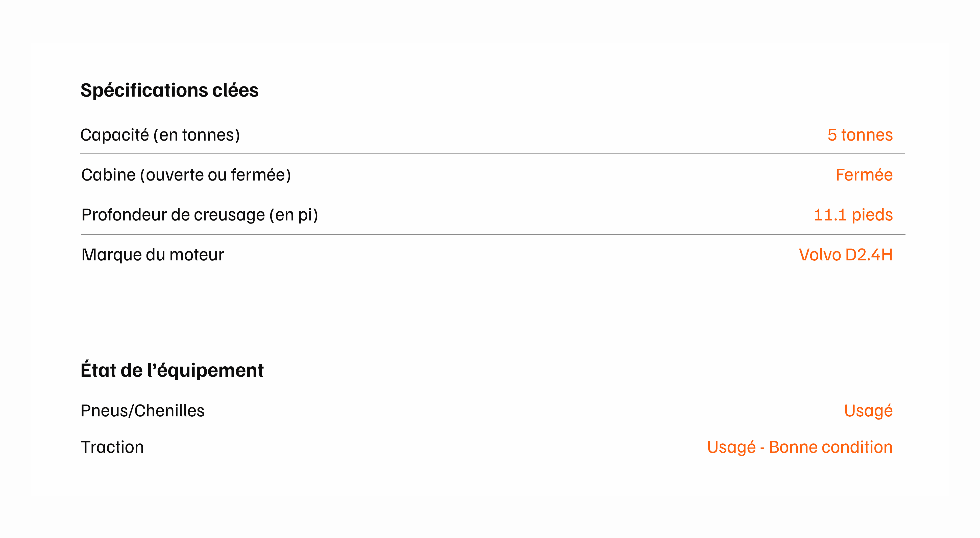Select the "Traction" label
The height and width of the screenshot is (538, 980).
click(x=112, y=447)
